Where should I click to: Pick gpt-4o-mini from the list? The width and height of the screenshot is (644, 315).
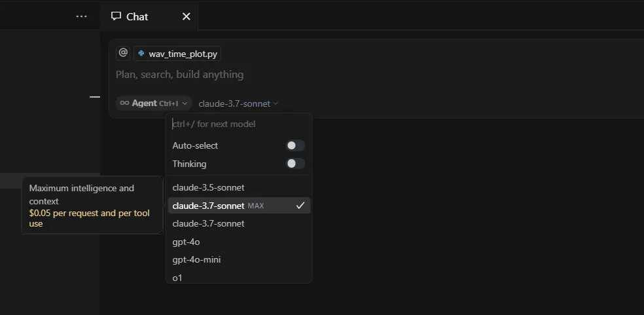coord(239,260)
